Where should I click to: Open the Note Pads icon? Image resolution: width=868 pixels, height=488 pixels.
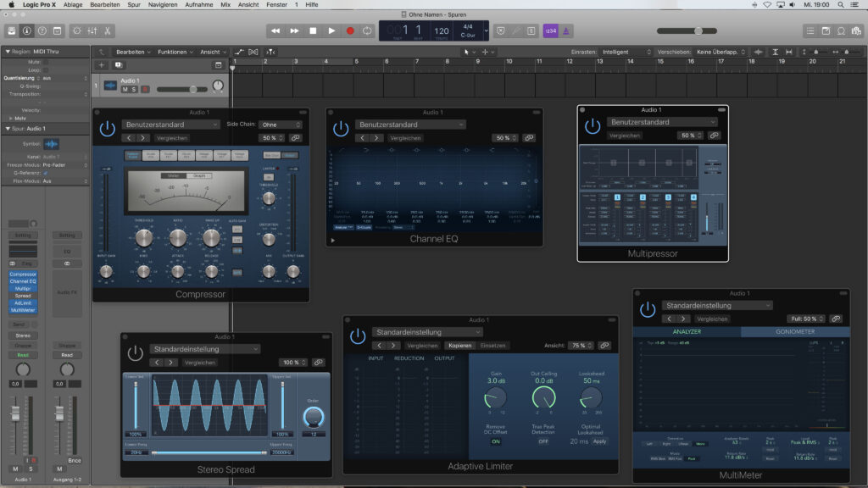826,31
